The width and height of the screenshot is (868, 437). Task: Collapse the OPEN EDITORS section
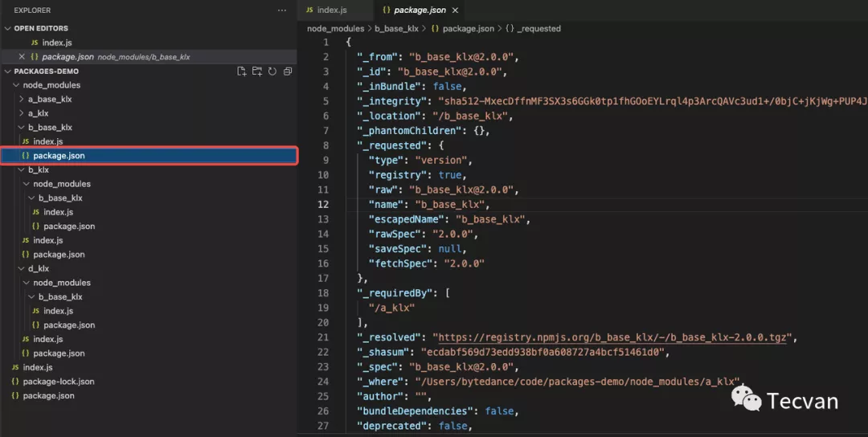tap(40, 28)
